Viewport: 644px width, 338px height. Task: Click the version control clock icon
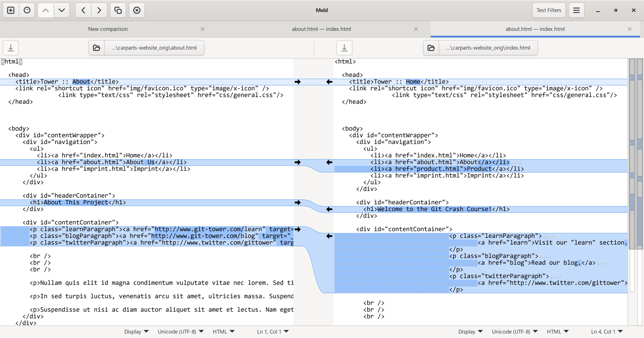point(27,10)
